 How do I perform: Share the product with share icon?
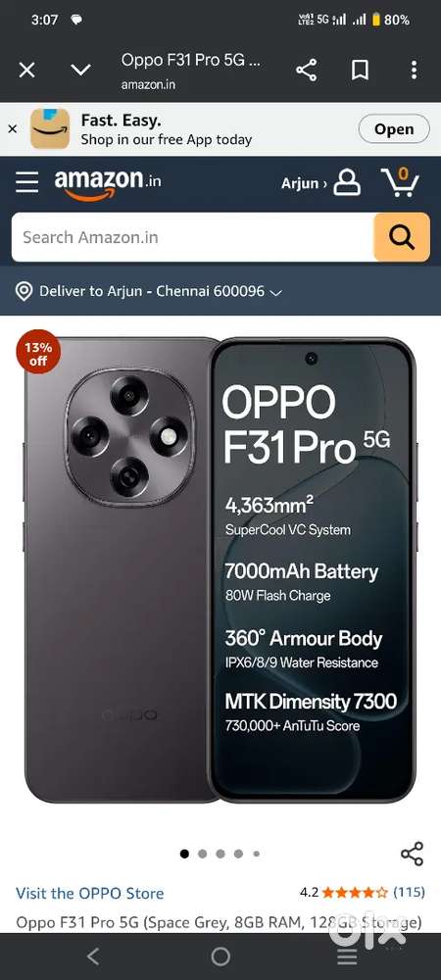(412, 854)
